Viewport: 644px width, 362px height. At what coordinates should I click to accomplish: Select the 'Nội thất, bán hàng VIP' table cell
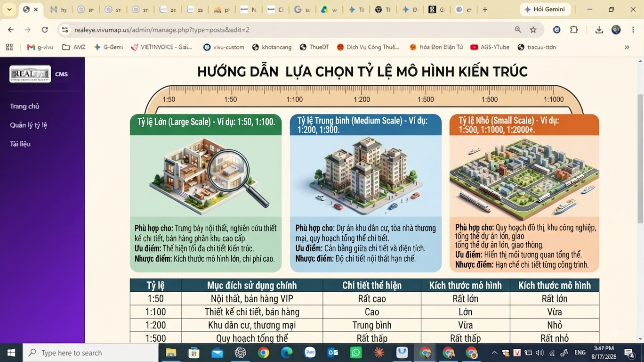click(252, 298)
